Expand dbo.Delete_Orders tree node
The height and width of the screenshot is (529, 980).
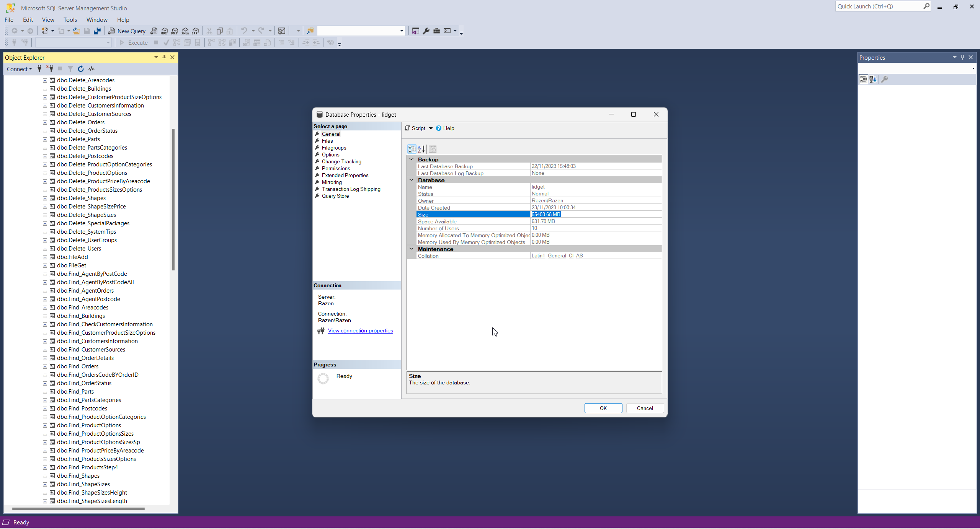point(45,122)
